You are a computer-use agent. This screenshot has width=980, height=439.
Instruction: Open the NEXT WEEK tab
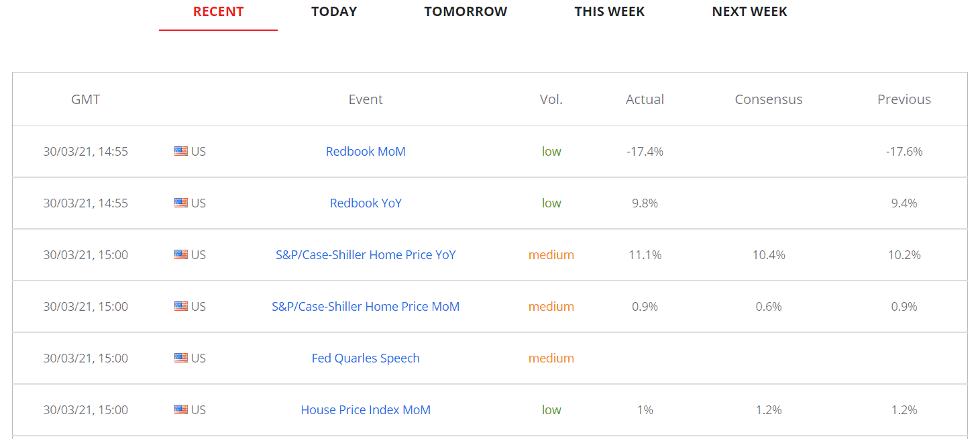[749, 12]
